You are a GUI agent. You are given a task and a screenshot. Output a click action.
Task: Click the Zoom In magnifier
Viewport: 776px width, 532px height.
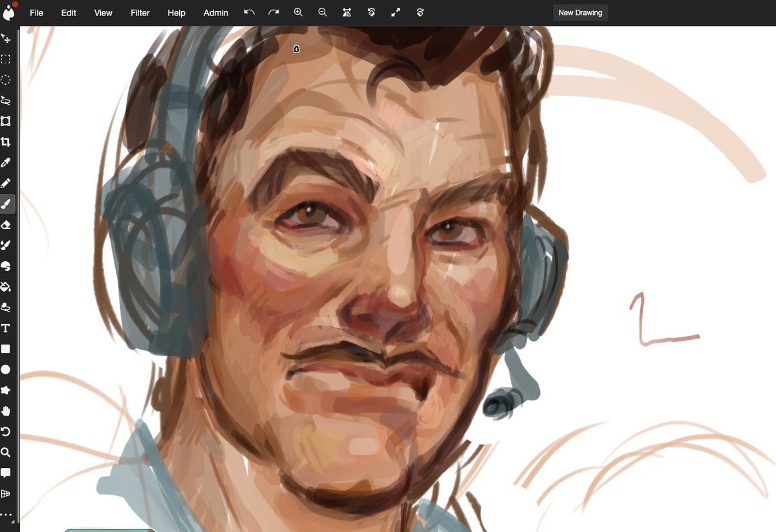[298, 12]
